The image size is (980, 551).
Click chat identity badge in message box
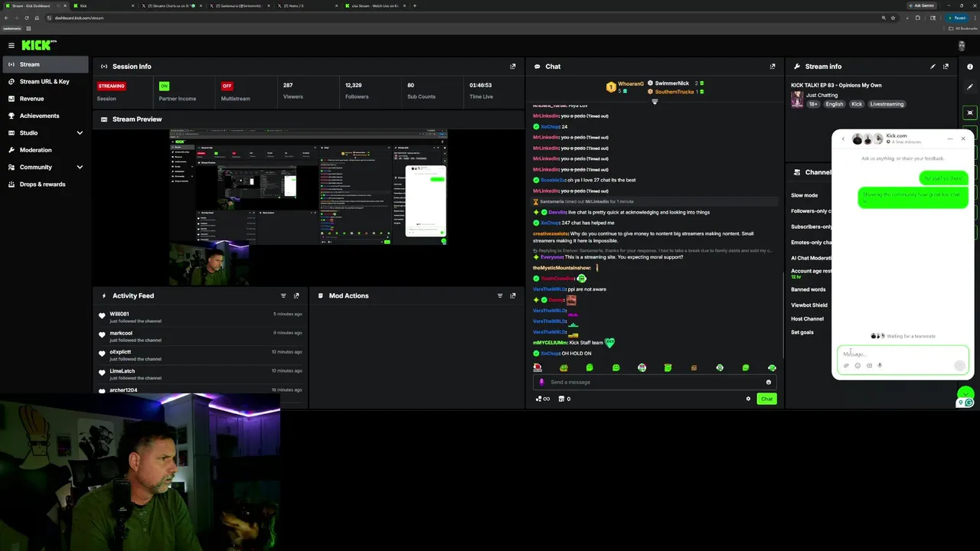[541, 382]
